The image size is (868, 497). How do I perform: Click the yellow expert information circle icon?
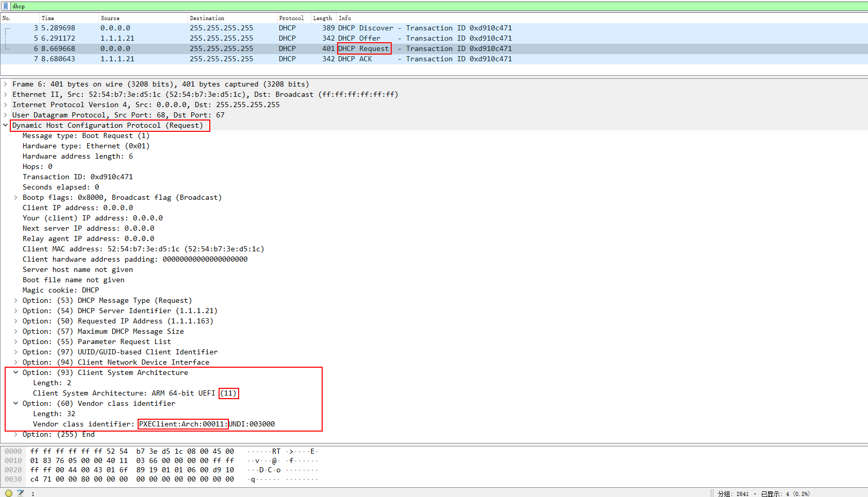click(x=9, y=493)
